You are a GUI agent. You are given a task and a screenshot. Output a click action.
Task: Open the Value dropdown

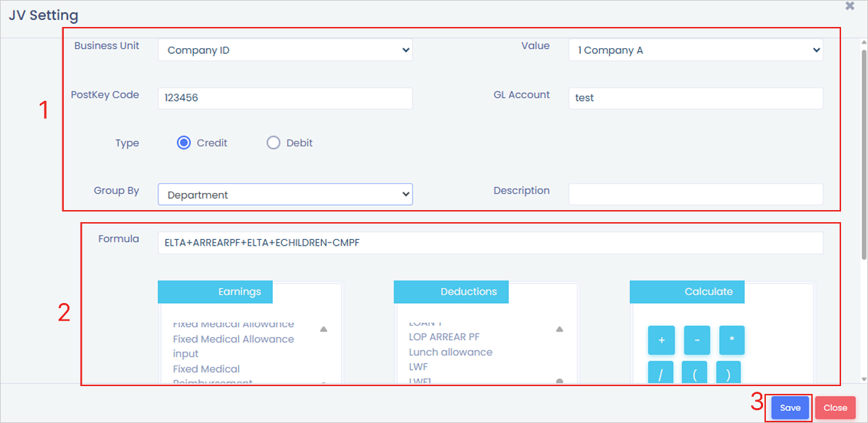pos(695,50)
